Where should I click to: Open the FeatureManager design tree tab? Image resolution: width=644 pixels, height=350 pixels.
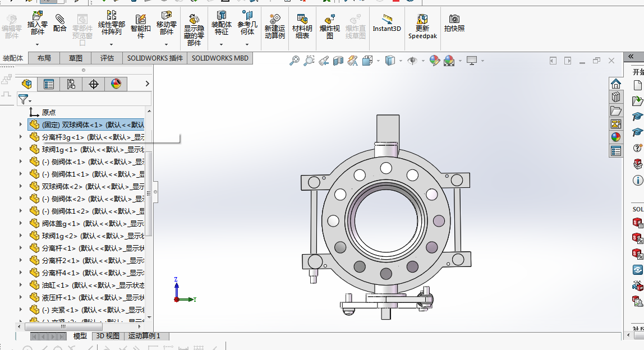pos(27,84)
